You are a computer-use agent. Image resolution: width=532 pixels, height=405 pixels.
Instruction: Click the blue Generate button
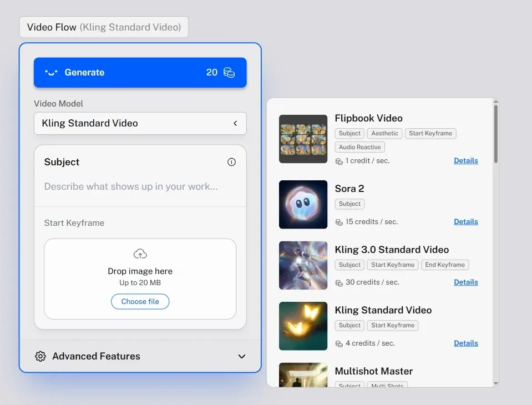[x=140, y=73]
